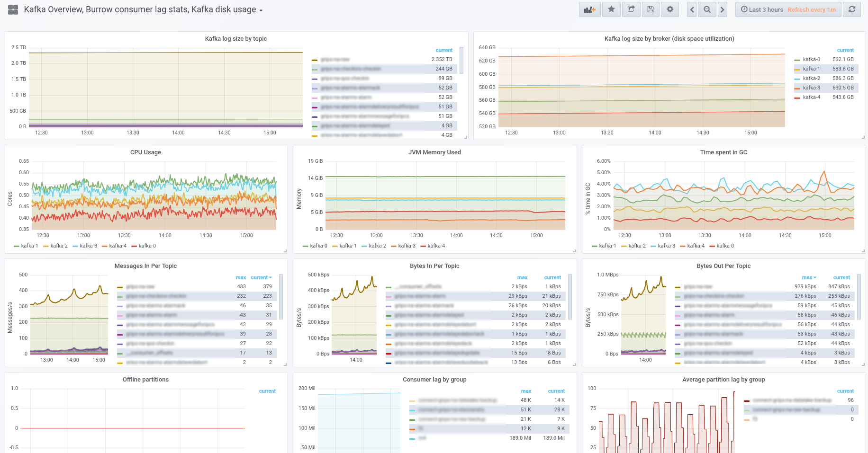Screen dimensions: 868x453
Task: Star this dashboard as favorite
Action: click(x=612, y=9)
